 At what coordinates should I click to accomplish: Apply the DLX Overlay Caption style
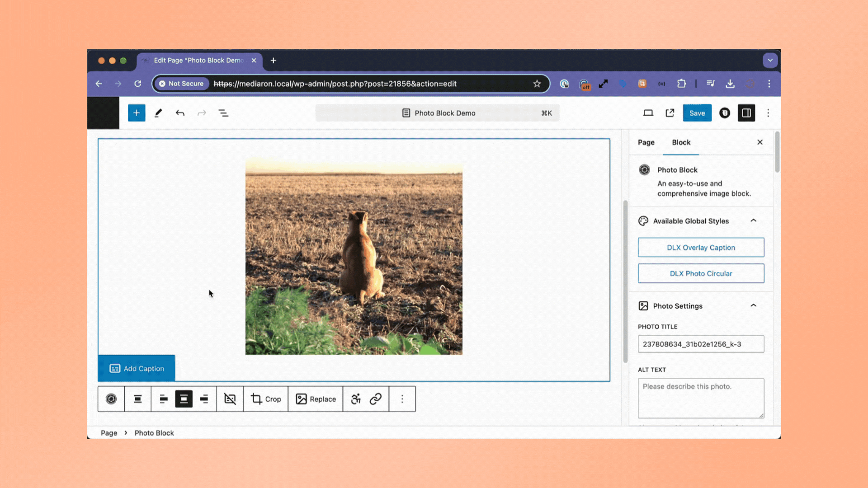tap(701, 248)
